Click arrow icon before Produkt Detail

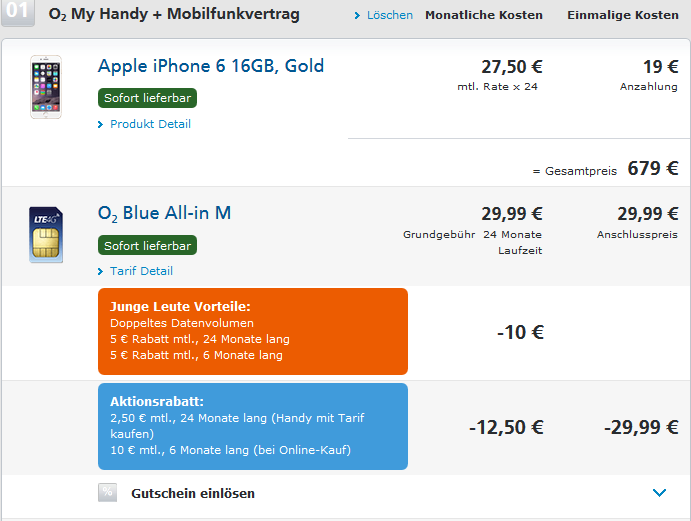pyautogui.click(x=100, y=124)
